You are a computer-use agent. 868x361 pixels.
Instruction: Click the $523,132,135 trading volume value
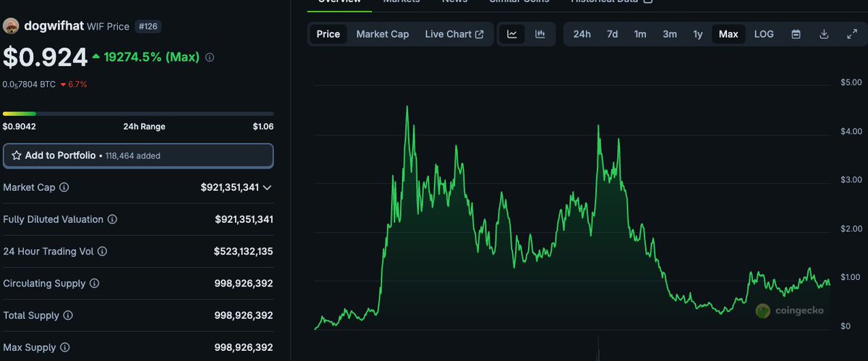point(244,252)
